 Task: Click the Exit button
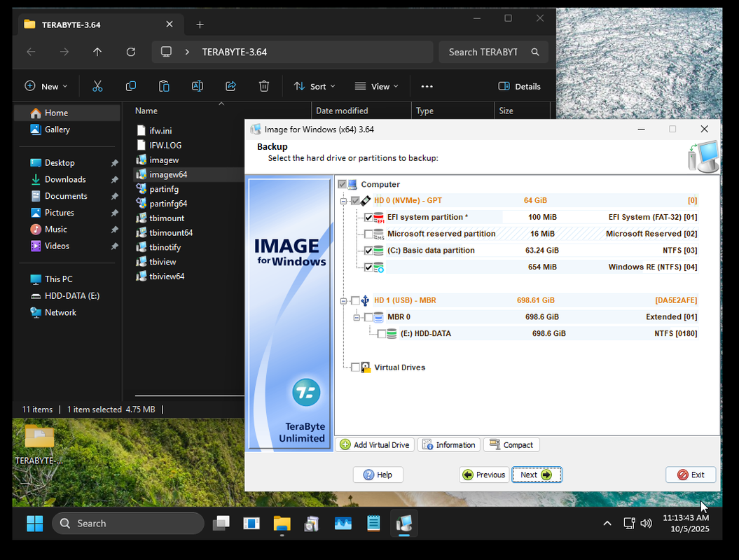click(691, 475)
